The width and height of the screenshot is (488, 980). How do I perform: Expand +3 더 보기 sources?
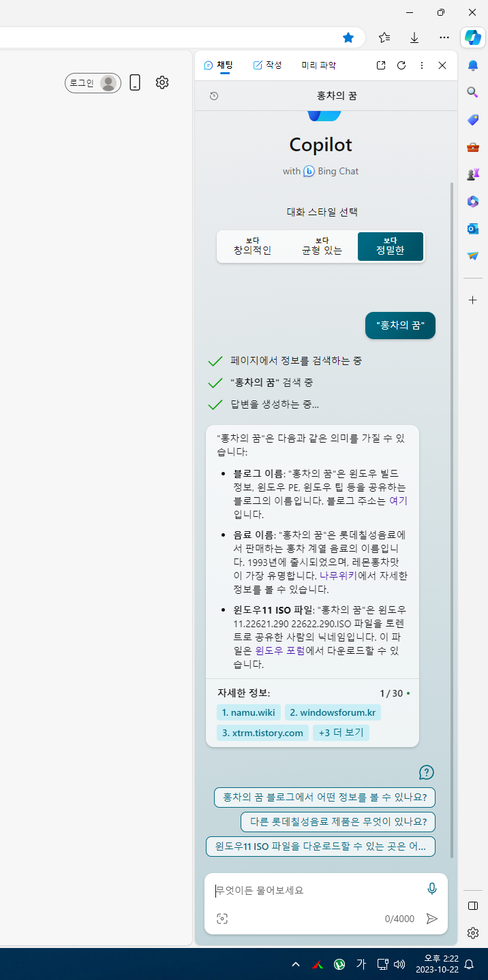click(341, 733)
